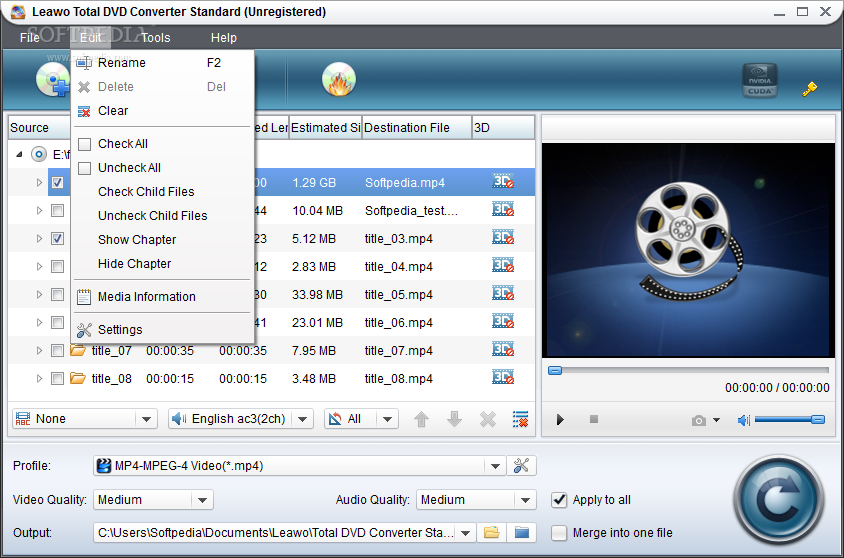
Task: Check the title_08 row checkbox
Action: tap(58, 378)
